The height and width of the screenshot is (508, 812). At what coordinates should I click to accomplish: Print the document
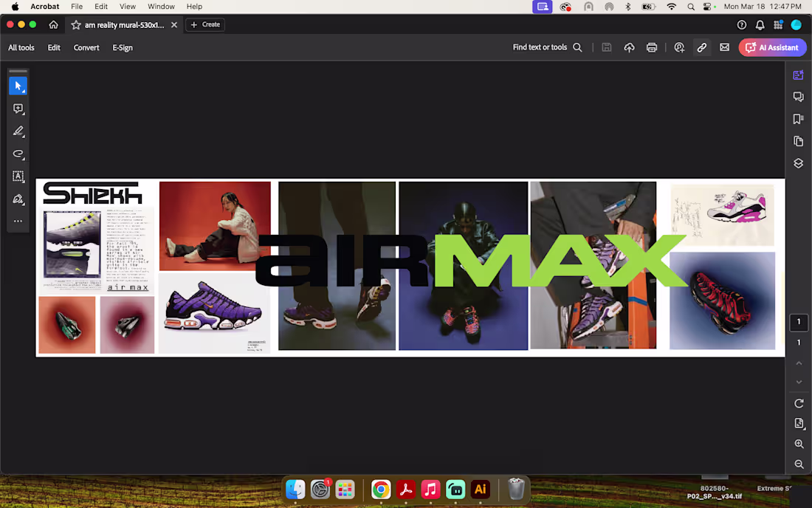coord(652,48)
